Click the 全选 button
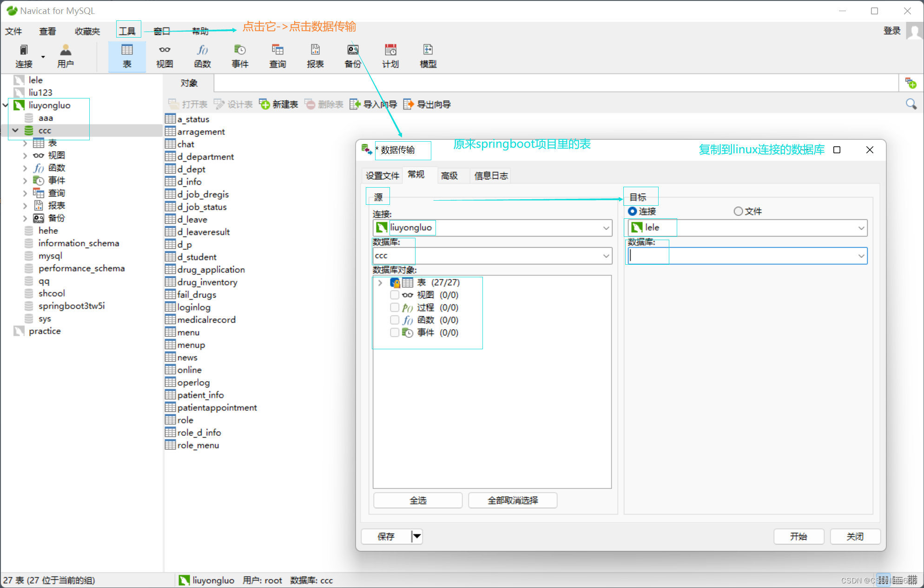 click(417, 500)
